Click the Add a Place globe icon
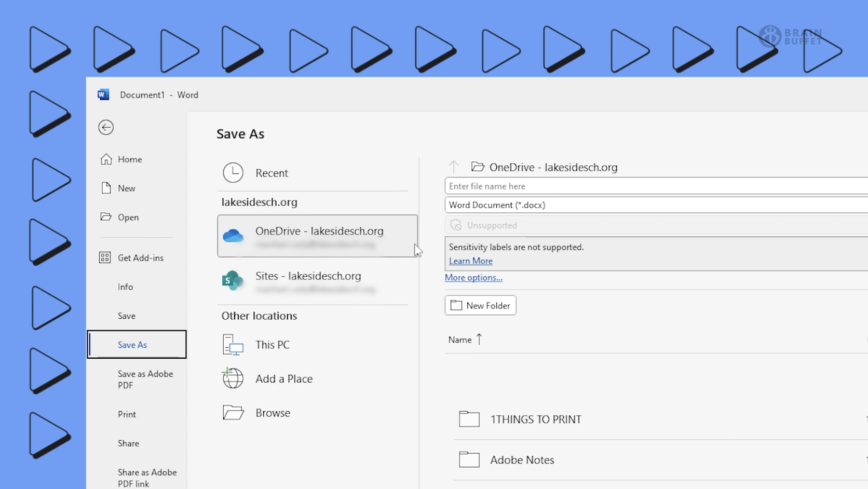Screen dimensions: 868x489 233,378
